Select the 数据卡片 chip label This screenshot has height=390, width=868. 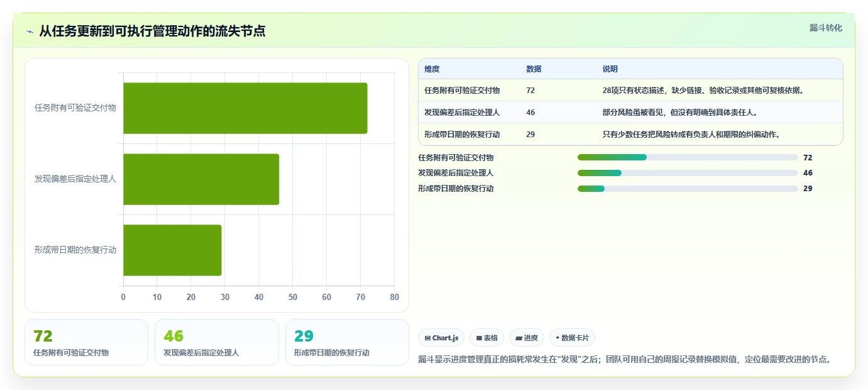[x=575, y=338]
